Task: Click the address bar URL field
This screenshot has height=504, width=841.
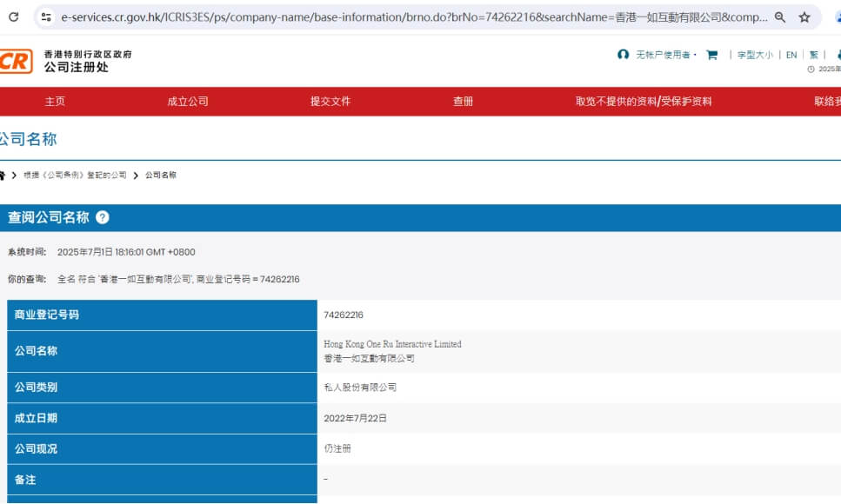Action: [414, 17]
